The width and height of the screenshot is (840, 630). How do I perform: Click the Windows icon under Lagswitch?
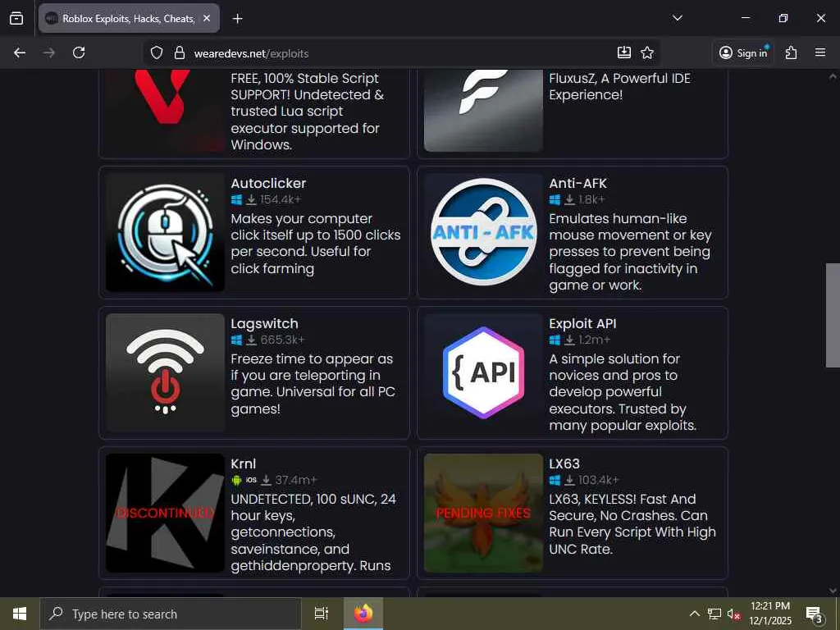coord(236,340)
